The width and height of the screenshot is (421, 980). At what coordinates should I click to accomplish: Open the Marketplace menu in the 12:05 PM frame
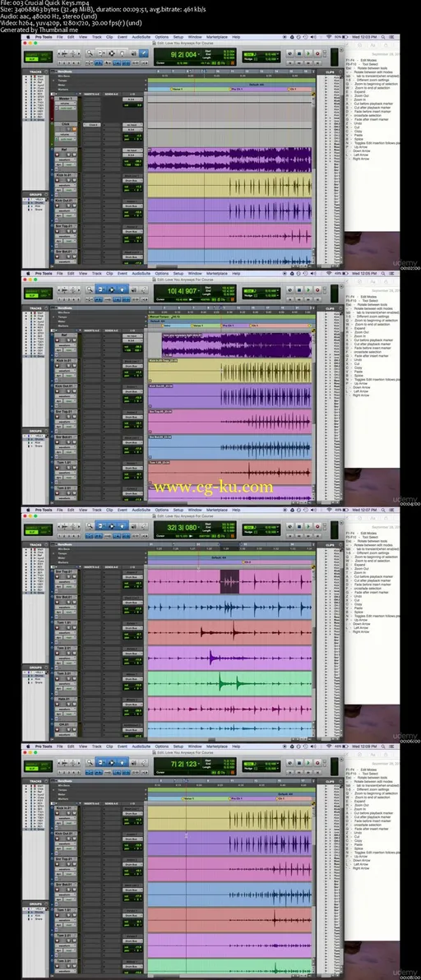point(217,273)
